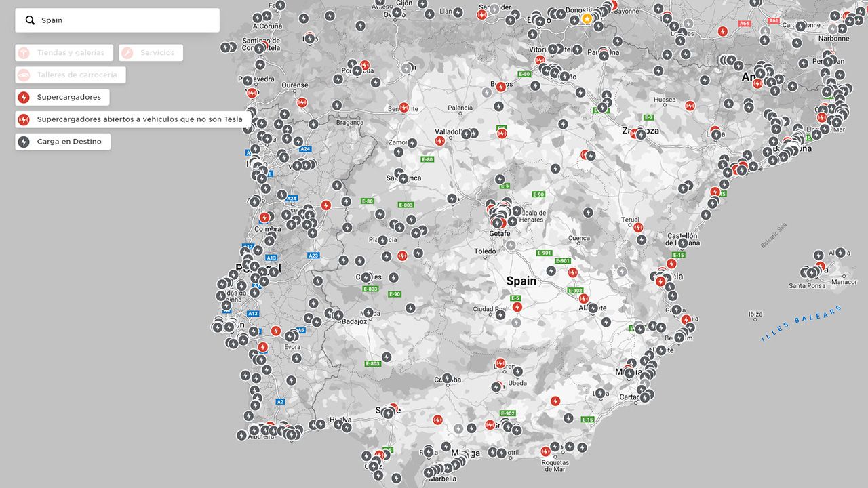Screen dimensions: 868x488
Task: Click the Toledo city label
Action: [x=485, y=251]
